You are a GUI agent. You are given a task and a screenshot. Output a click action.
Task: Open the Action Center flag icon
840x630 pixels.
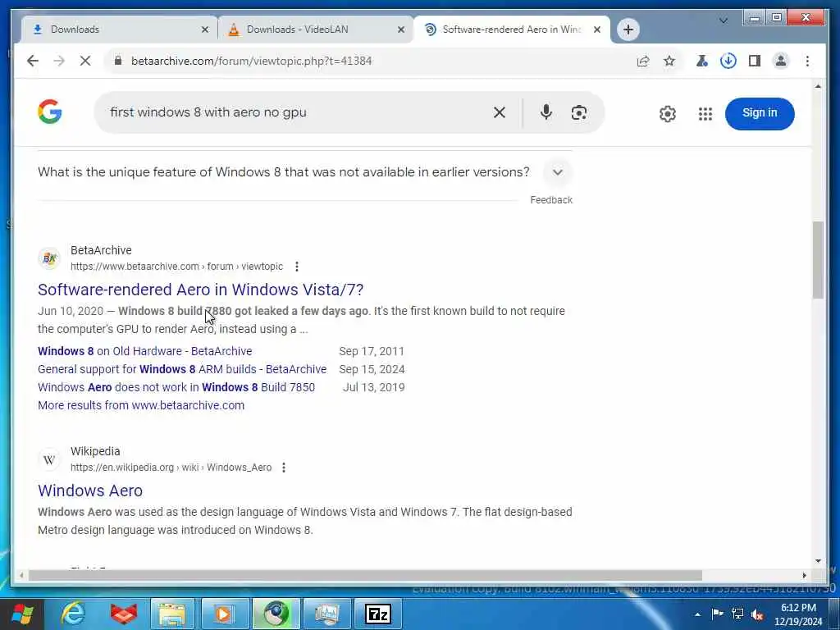pos(717,614)
